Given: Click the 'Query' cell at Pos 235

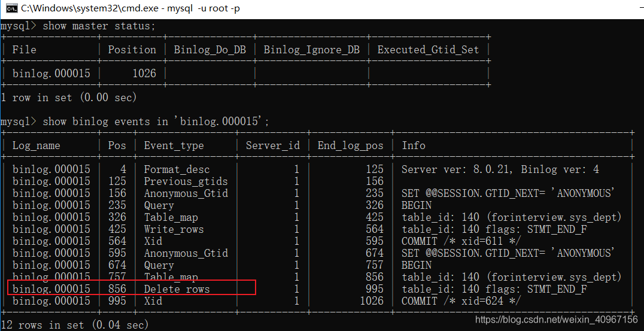Looking at the screenshot, I should coord(159,206).
